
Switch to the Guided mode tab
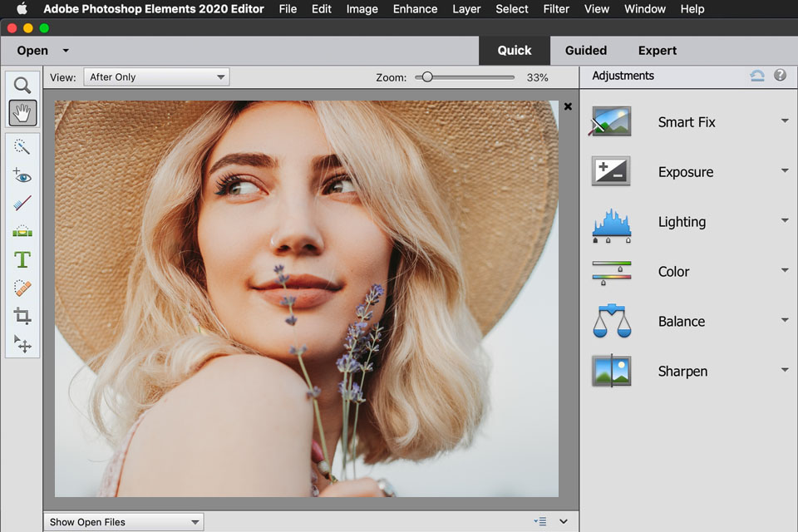(x=586, y=51)
